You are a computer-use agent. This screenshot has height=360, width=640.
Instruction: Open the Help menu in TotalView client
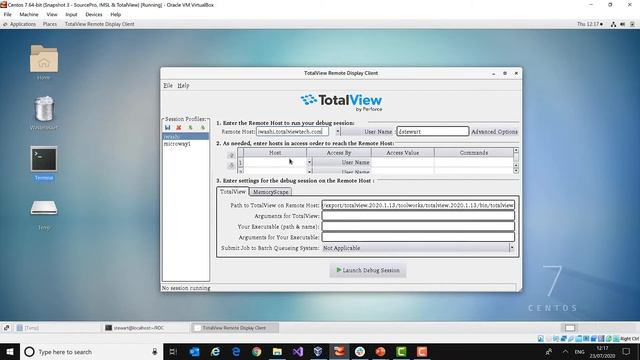coord(183,85)
